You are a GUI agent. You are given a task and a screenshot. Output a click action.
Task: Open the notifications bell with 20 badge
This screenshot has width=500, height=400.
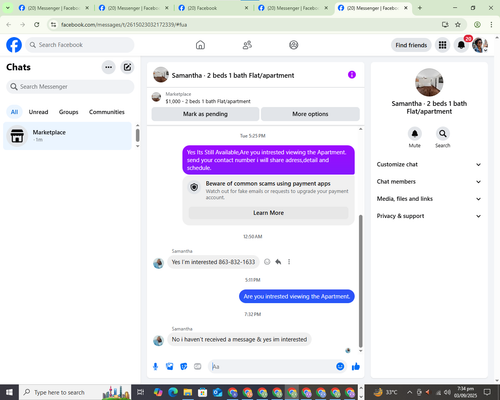click(461, 45)
